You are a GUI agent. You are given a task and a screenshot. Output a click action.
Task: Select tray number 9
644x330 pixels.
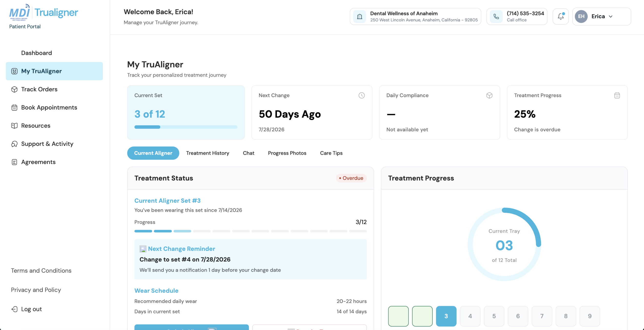pyautogui.click(x=589, y=316)
